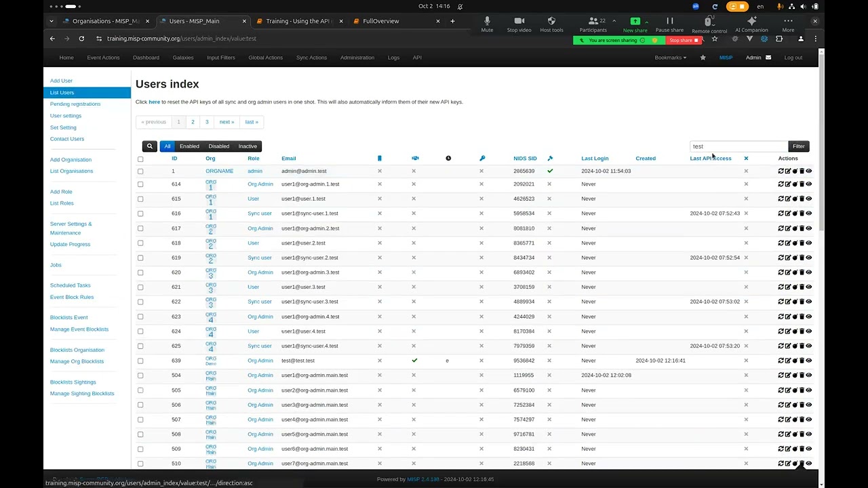The image size is (868, 488).
Task: Sort by the key icon column header
Action: [x=482, y=159]
